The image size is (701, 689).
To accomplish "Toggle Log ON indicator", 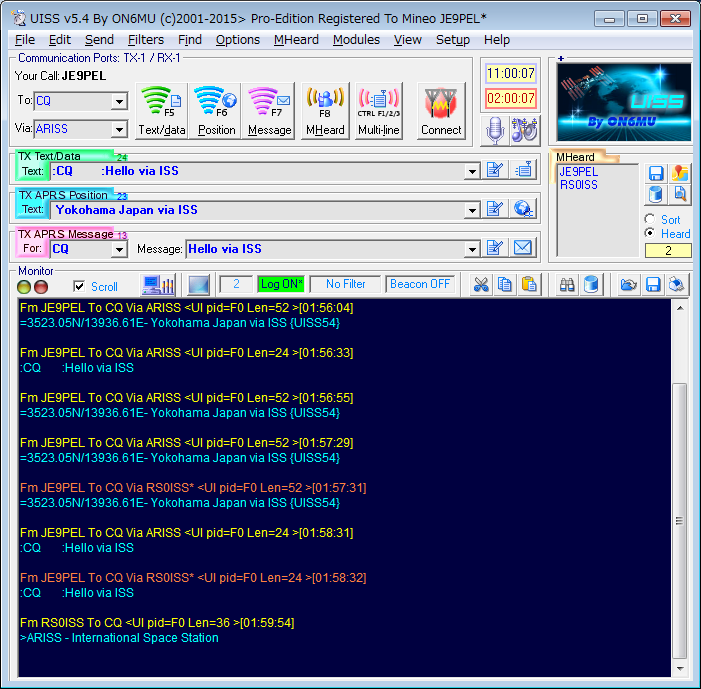I will click(281, 284).
